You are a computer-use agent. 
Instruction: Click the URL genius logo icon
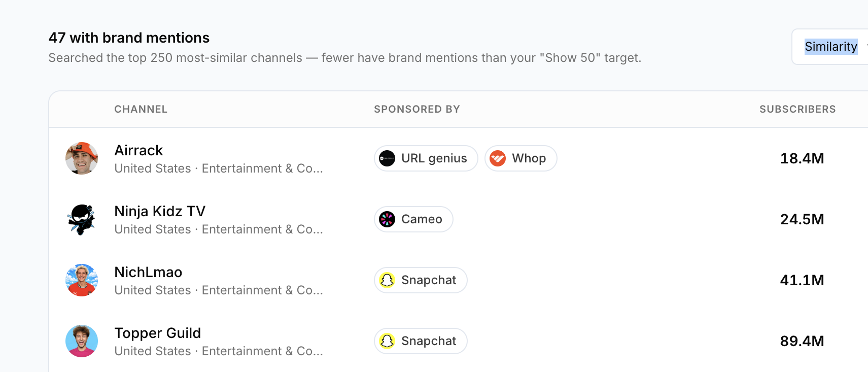point(387,158)
